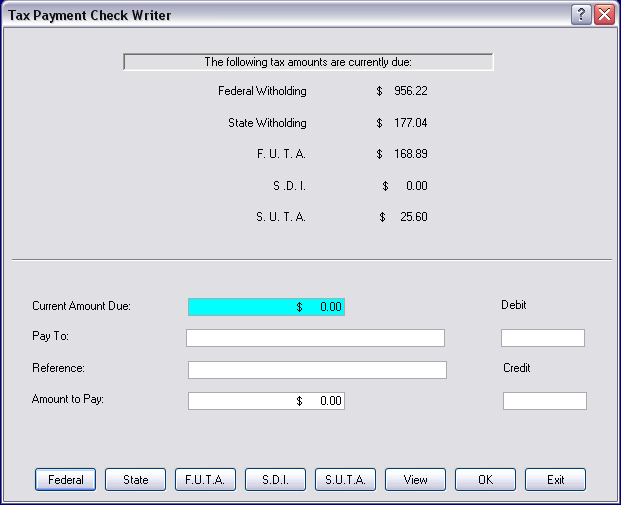Click the Pay To input field
This screenshot has width=621, height=505.
coord(315,338)
